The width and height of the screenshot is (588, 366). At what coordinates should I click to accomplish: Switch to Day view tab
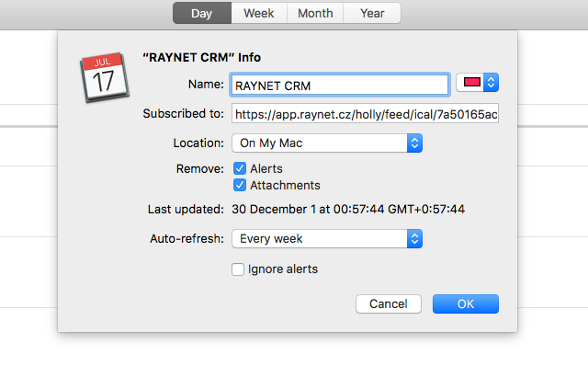tap(202, 13)
